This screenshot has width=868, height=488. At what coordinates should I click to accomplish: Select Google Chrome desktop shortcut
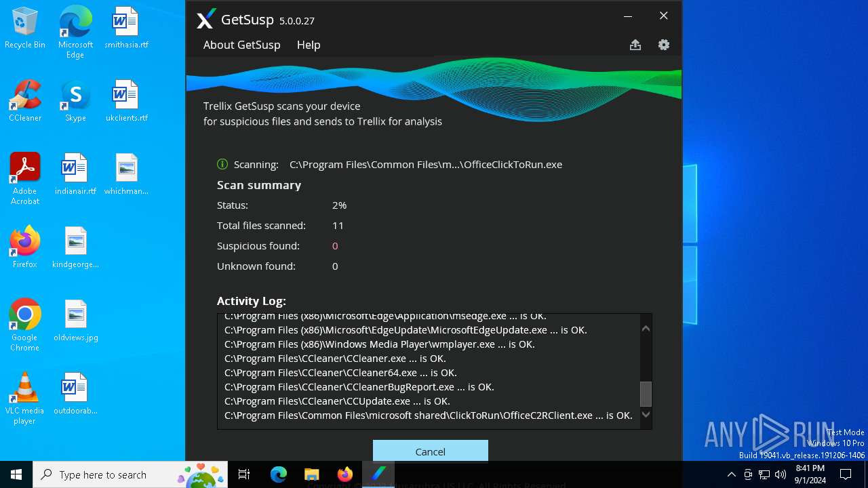tap(25, 325)
